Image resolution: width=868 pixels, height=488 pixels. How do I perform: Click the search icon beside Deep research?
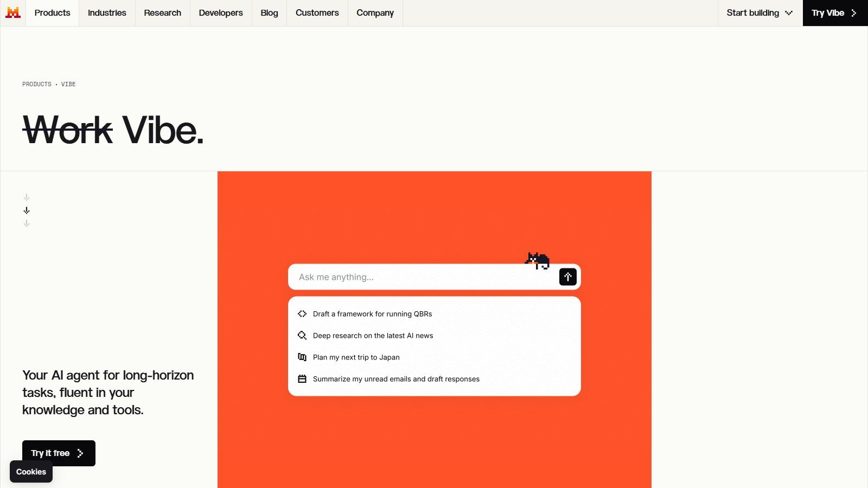[x=302, y=336]
